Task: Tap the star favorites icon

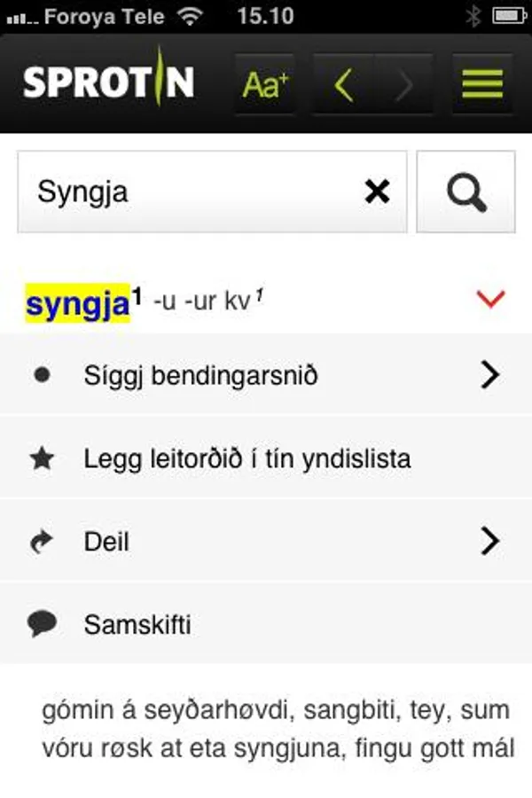Action: 42,459
